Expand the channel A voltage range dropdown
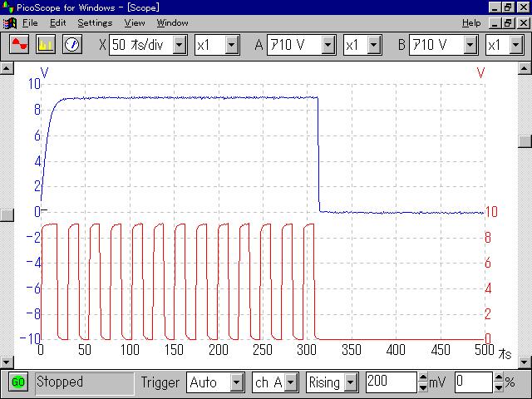Image resolution: width=532 pixels, height=399 pixels. coord(328,45)
